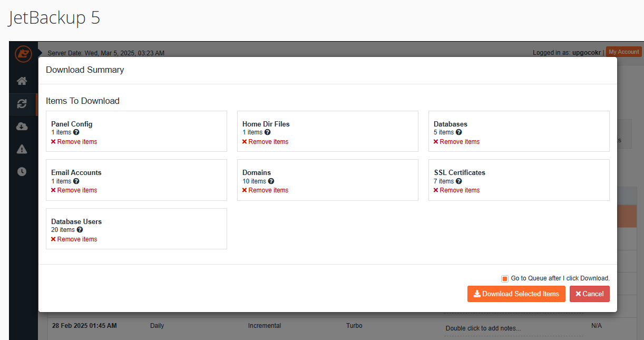Click the '5 items' count text

(444, 132)
